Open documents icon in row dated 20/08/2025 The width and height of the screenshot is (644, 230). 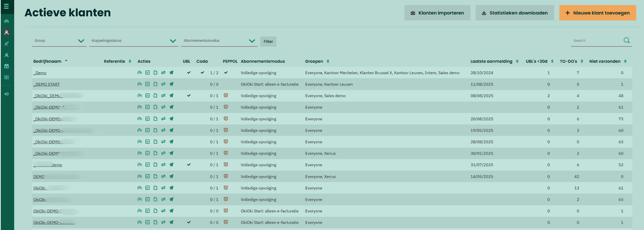tap(155, 119)
